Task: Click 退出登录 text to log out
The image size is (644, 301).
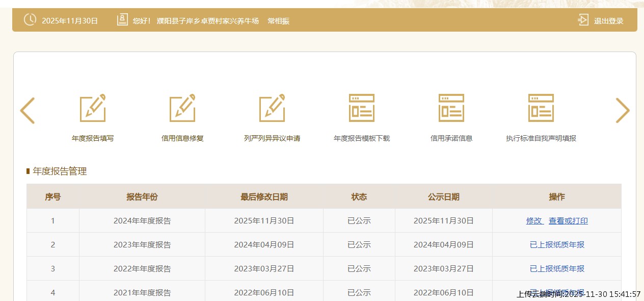Action: tap(608, 21)
